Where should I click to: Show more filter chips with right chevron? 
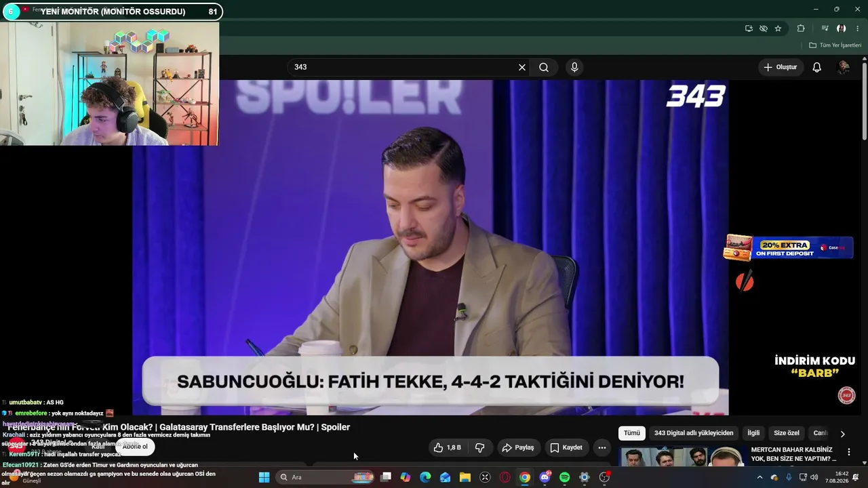pyautogui.click(x=843, y=434)
